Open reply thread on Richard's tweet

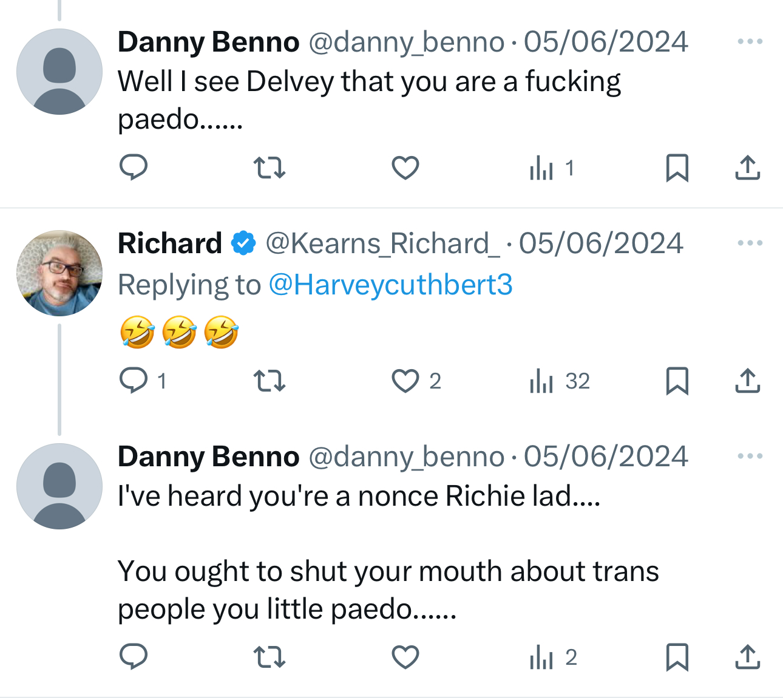(134, 381)
